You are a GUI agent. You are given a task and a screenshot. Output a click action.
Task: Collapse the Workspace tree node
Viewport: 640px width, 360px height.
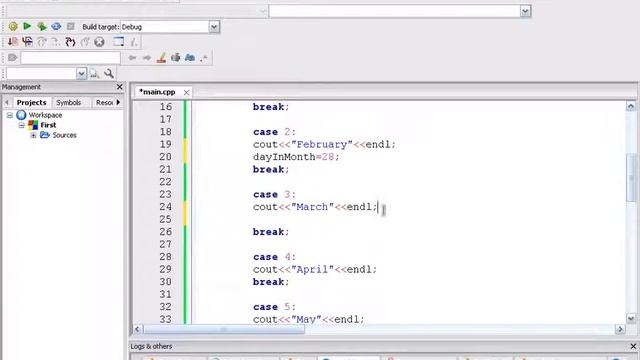point(10,115)
